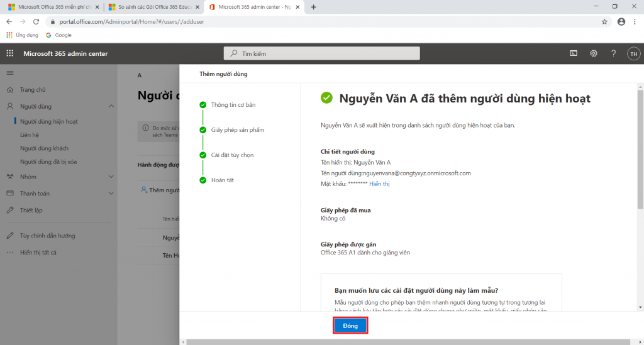
Task: Click the scroll down arrow of panel
Action: tap(640, 307)
